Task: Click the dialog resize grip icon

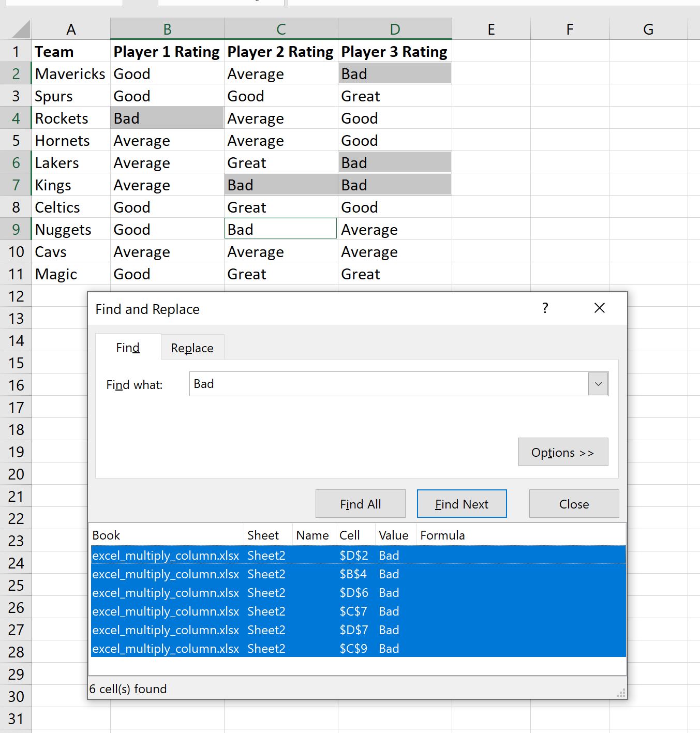Action: (x=621, y=693)
